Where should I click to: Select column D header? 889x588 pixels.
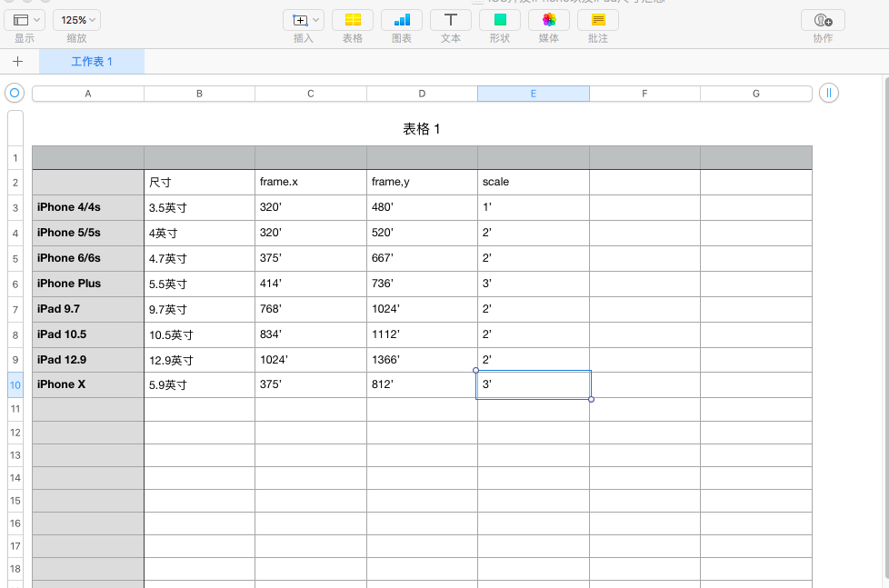click(x=422, y=94)
